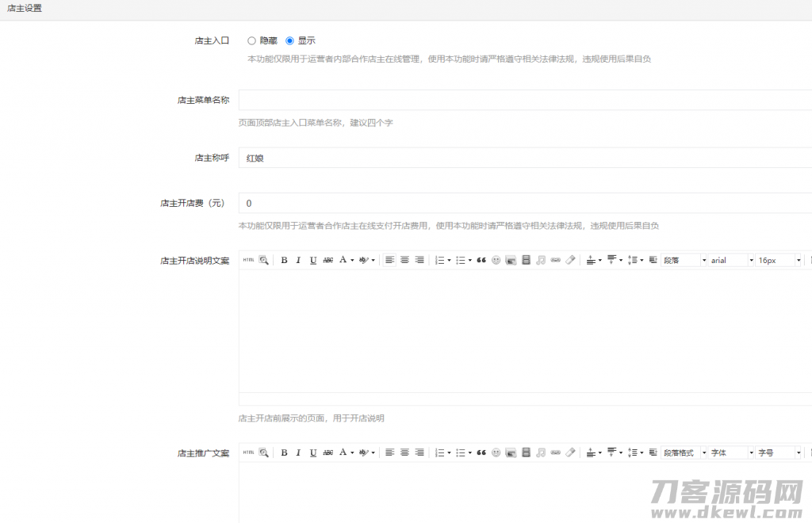This screenshot has height=523, width=812.
Task: Select the 隐藏 radio button for 店主入口
Action: click(252, 40)
